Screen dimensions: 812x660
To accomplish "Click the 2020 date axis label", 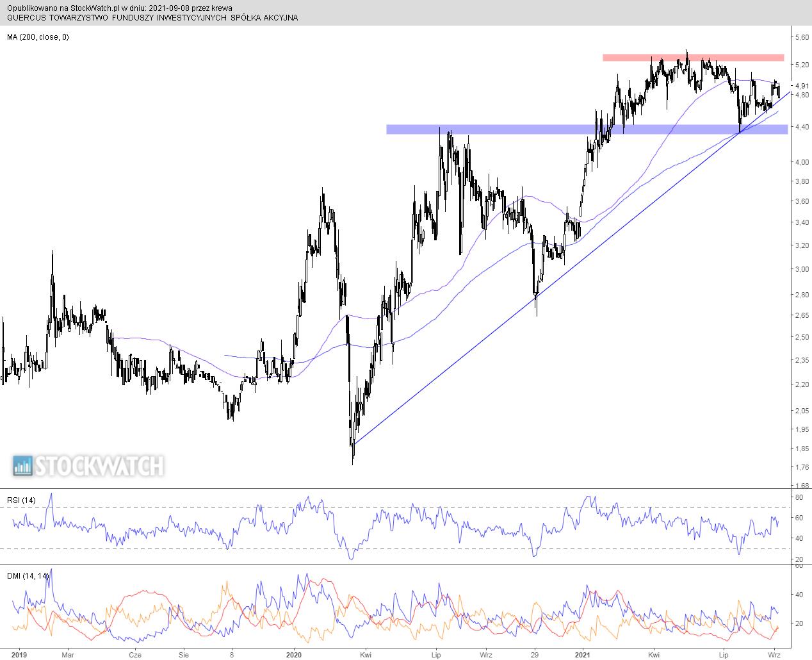I will [294, 655].
